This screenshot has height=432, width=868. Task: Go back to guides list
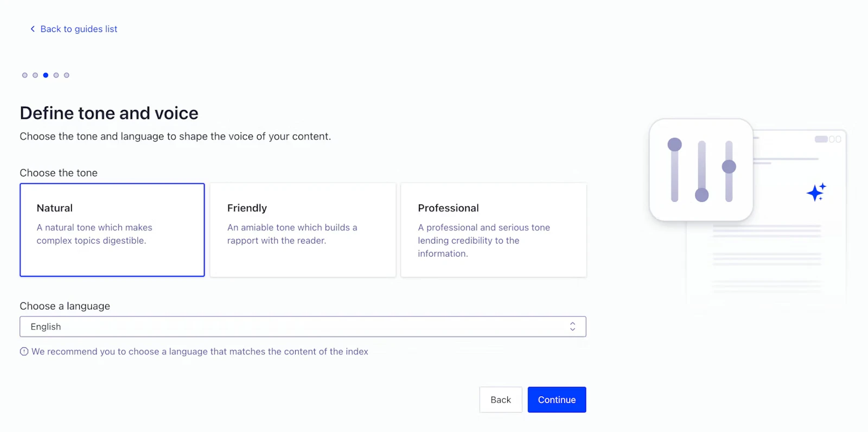tap(79, 29)
